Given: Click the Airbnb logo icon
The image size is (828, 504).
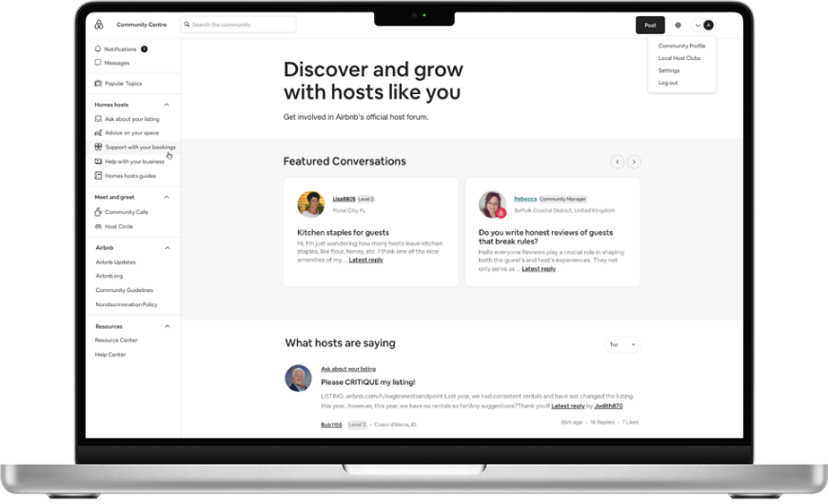Looking at the screenshot, I should pos(99,25).
